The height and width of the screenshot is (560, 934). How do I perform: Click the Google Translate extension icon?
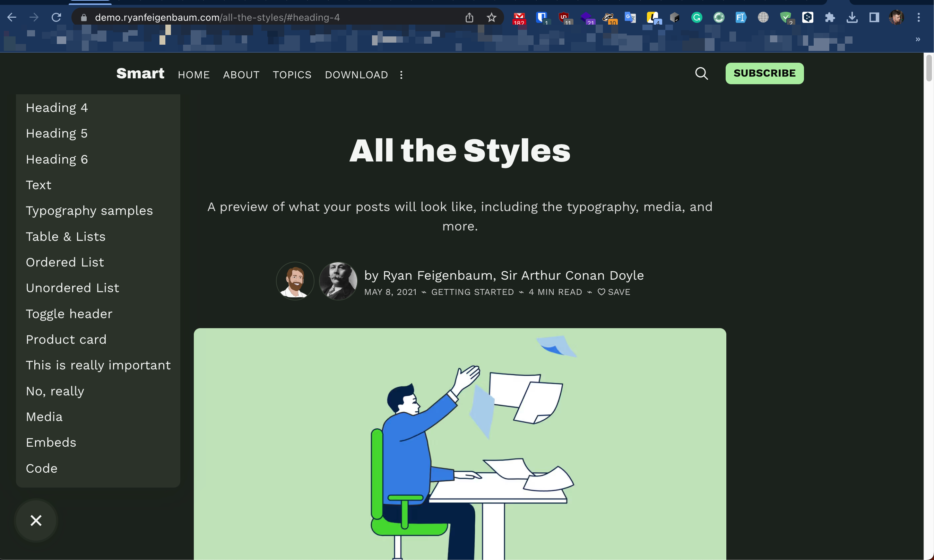point(630,17)
